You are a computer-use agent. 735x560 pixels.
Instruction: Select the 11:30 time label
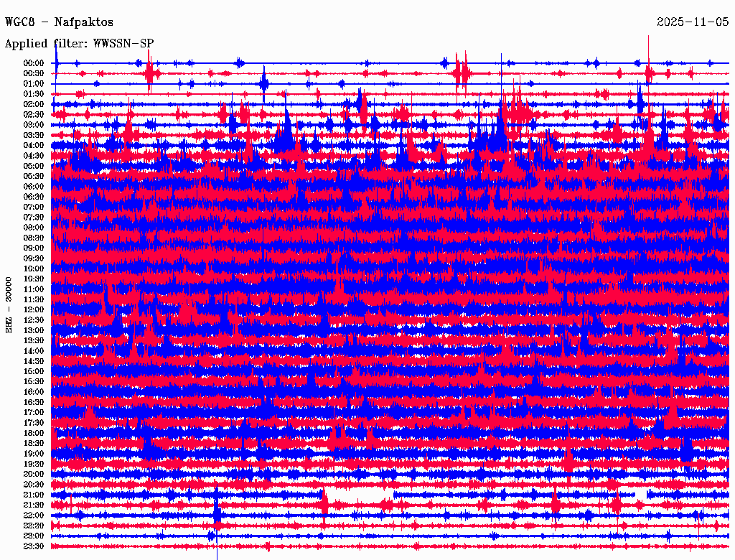34,299
